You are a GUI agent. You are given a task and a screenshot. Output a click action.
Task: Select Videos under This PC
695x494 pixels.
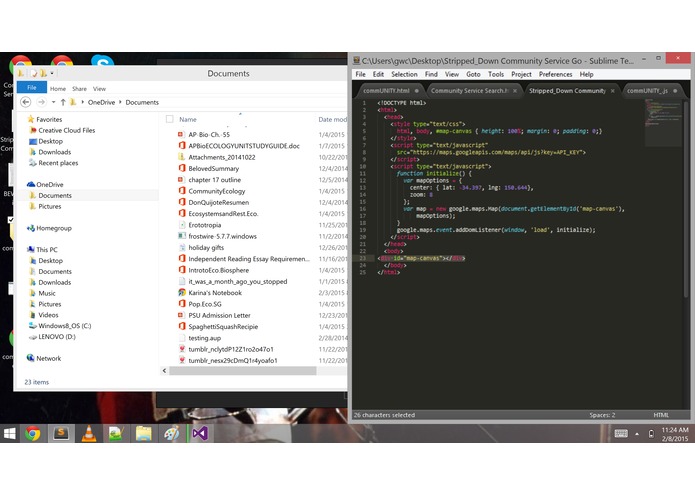48,315
